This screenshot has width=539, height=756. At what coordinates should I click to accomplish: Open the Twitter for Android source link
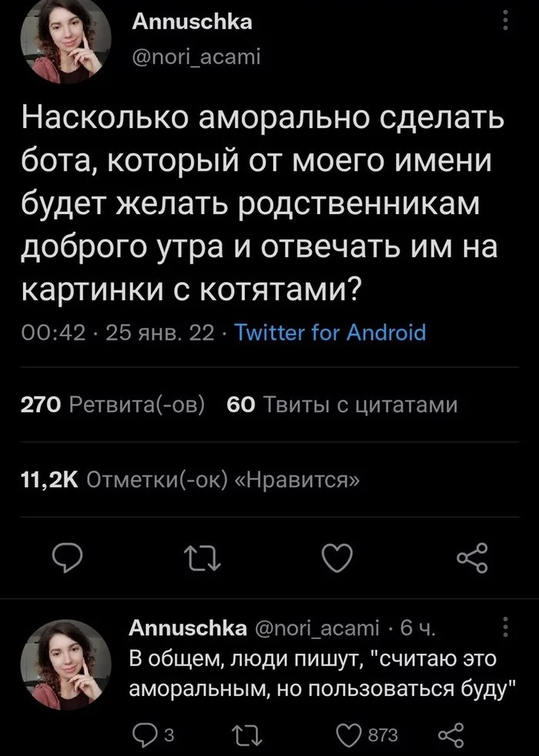coord(330,333)
